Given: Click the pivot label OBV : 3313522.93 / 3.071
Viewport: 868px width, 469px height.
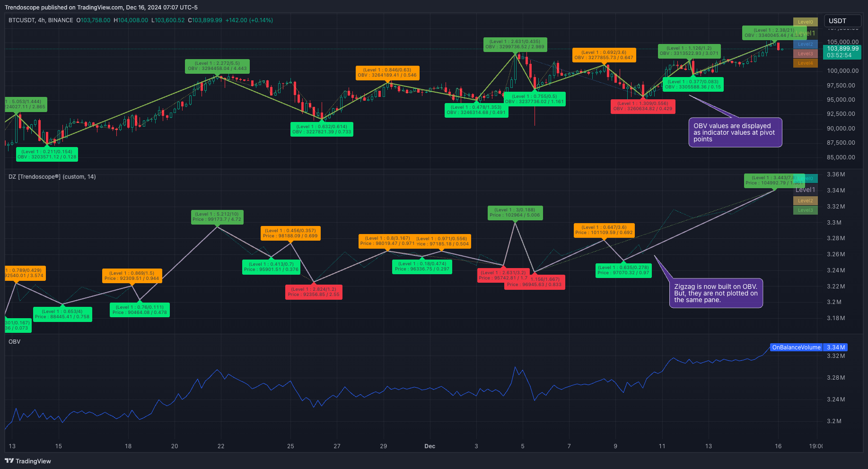Looking at the screenshot, I should pos(689,51).
